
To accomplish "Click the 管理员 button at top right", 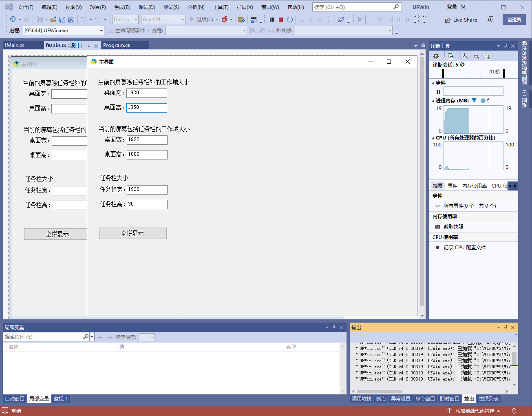I will tap(514, 20).
